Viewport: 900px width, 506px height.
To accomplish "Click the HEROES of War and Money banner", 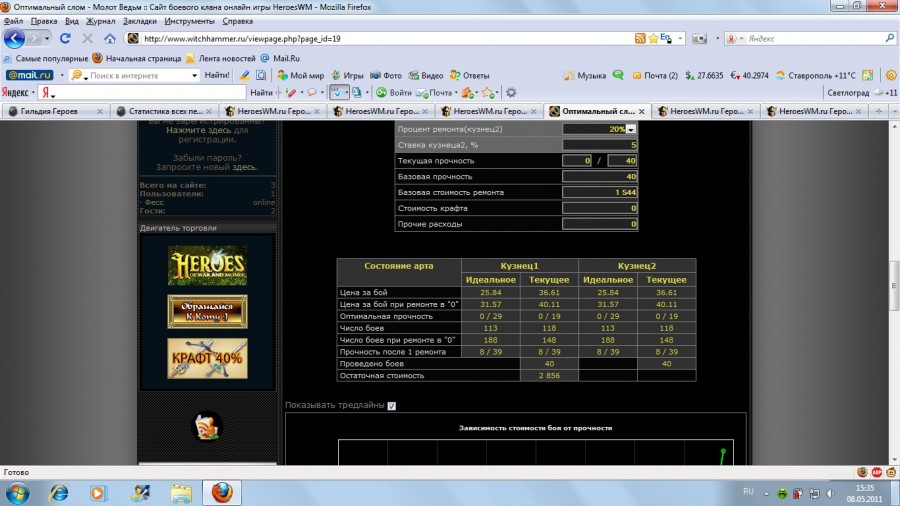I will tap(207, 266).
